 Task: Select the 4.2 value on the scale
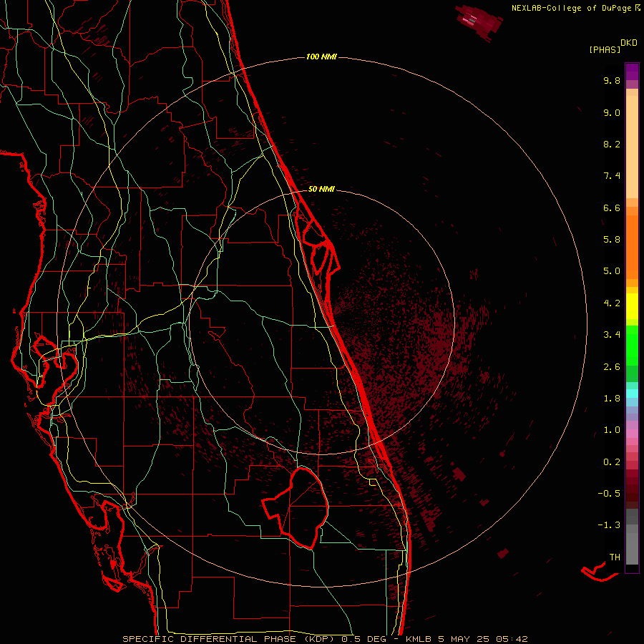click(612, 303)
